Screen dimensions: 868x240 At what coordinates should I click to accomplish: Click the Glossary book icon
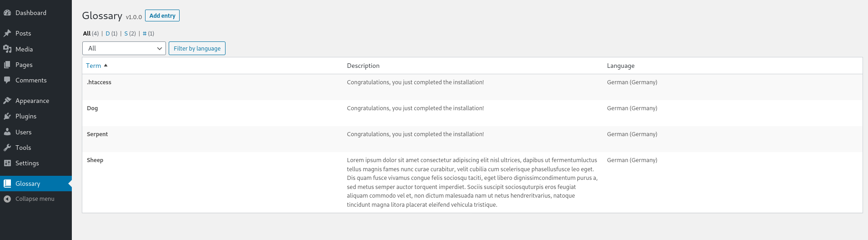point(7,184)
